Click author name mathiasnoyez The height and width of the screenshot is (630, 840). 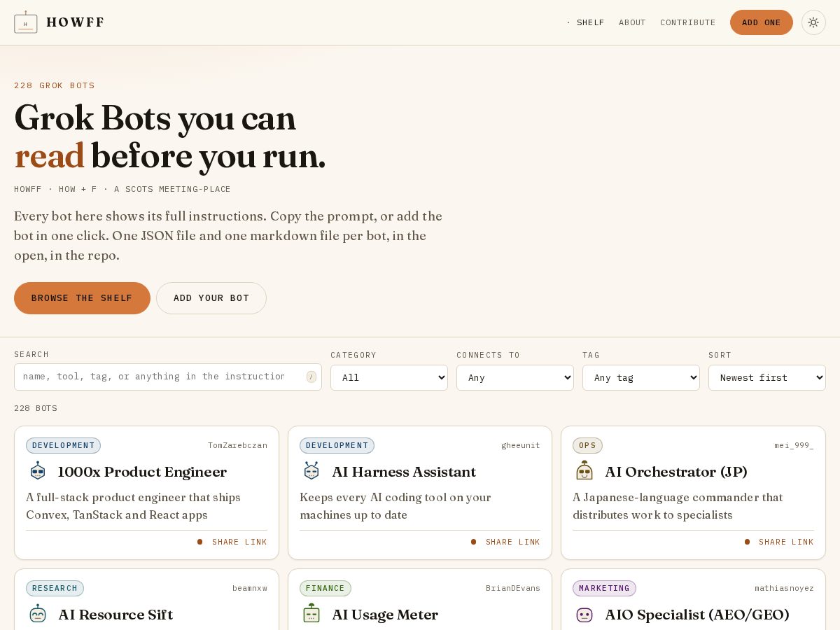point(784,588)
